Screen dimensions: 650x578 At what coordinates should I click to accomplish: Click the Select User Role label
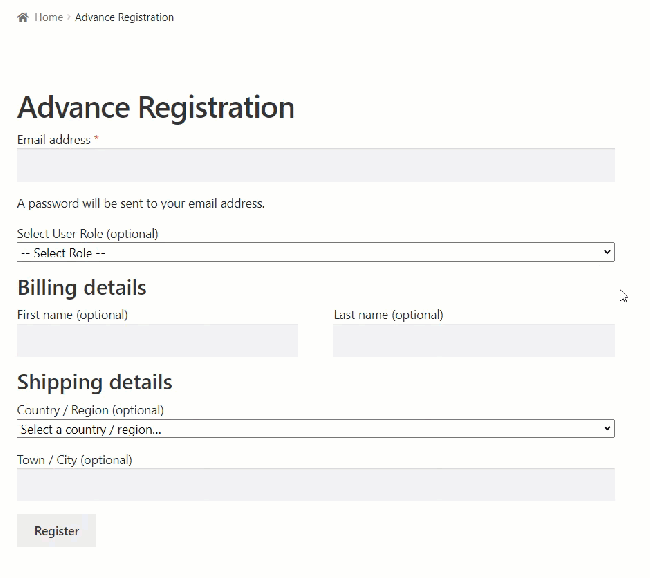pos(87,234)
